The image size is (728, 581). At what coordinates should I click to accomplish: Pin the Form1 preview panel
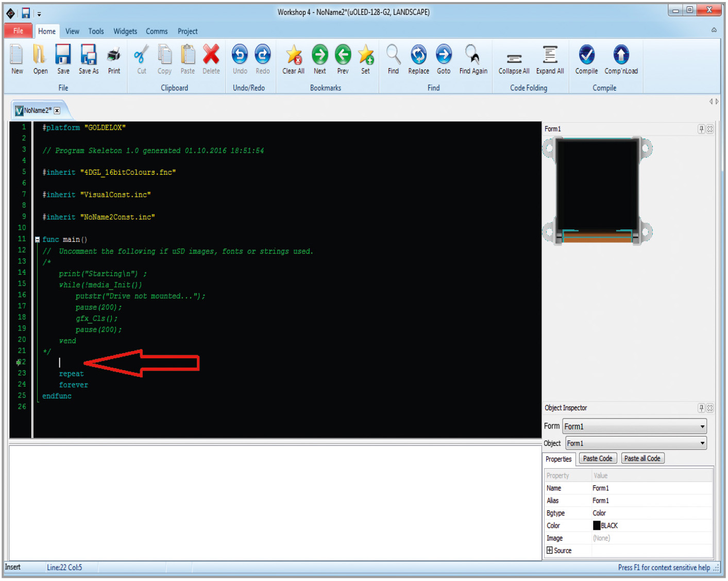(701, 129)
